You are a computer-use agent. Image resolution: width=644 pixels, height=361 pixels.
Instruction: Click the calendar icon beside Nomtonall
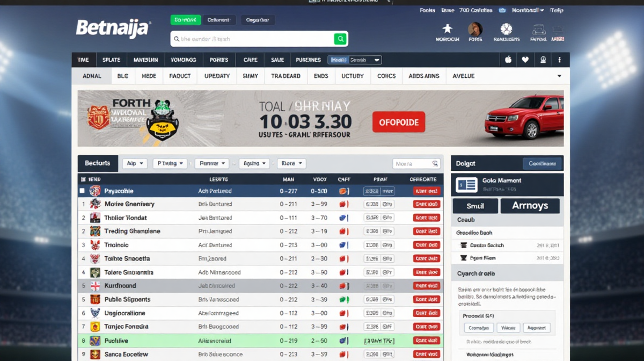(502, 10)
